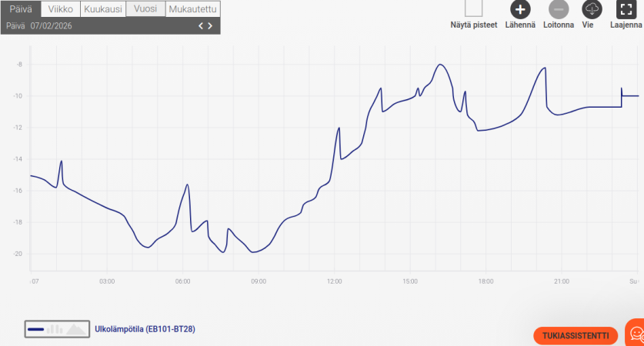Image resolution: width=644 pixels, height=346 pixels.
Task: Open the chat bubble icon beside Tukiassistentti
Action: [636, 334]
